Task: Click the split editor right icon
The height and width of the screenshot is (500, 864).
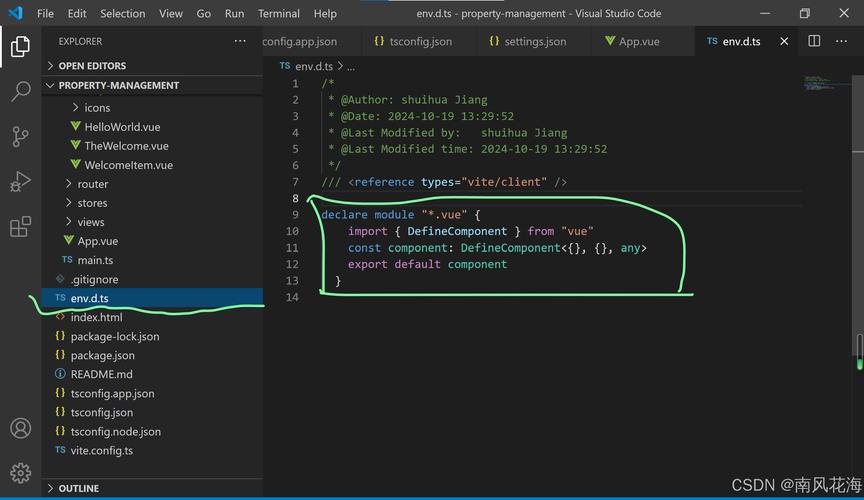Action: click(814, 41)
